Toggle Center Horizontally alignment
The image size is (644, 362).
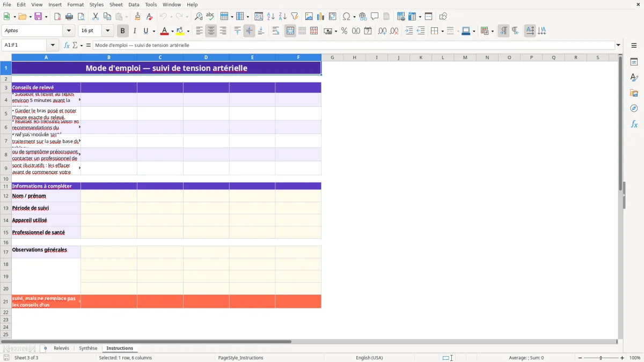point(211,31)
